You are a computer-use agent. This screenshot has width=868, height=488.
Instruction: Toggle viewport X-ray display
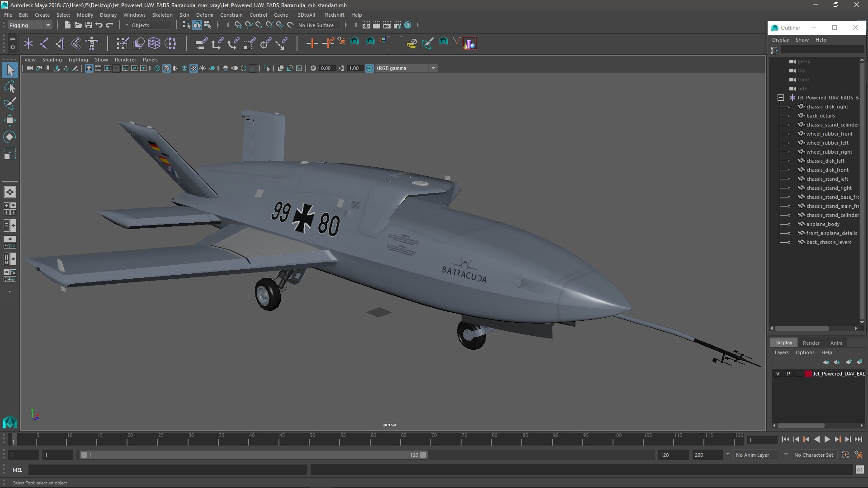280,68
